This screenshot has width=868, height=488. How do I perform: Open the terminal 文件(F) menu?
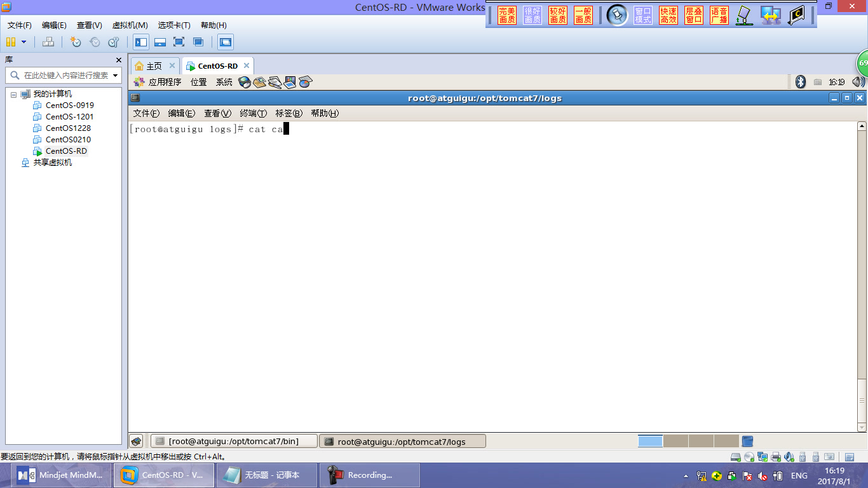[x=146, y=113]
